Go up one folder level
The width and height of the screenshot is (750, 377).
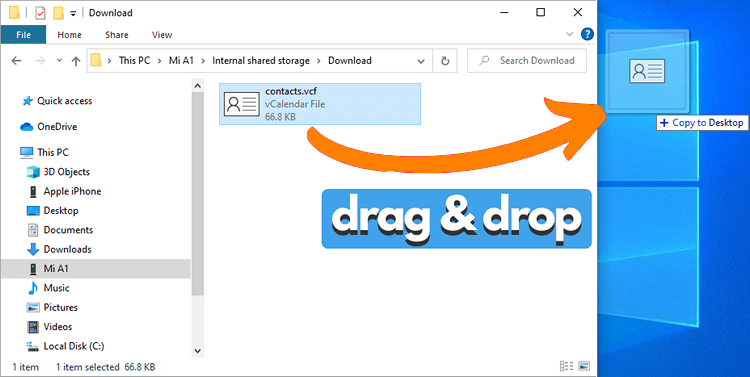(x=76, y=61)
